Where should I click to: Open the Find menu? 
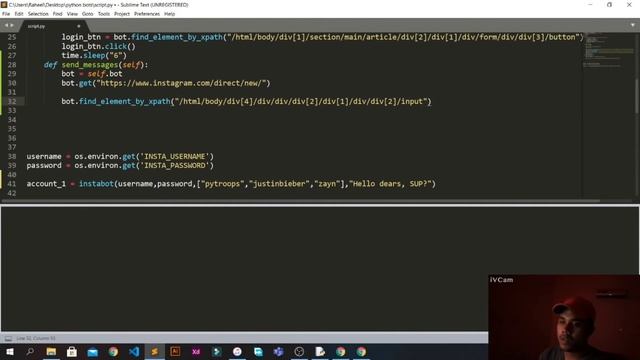[58, 14]
